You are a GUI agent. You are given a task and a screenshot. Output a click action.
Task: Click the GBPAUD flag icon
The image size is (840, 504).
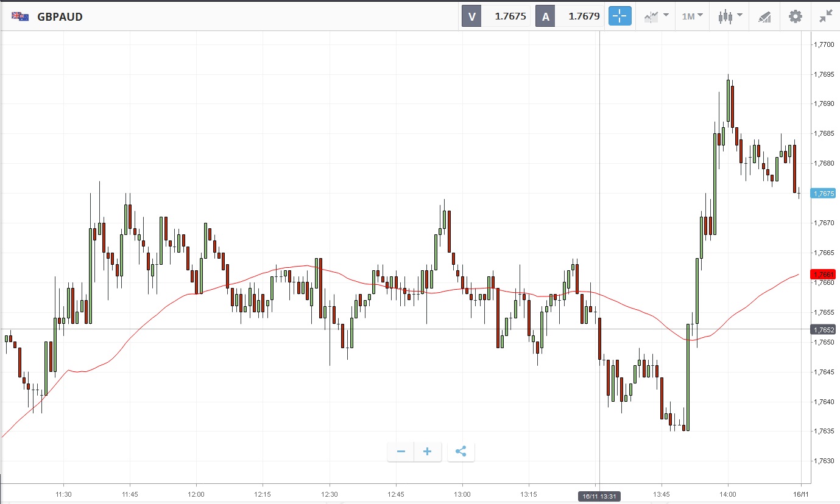click(x=20, y=16)
